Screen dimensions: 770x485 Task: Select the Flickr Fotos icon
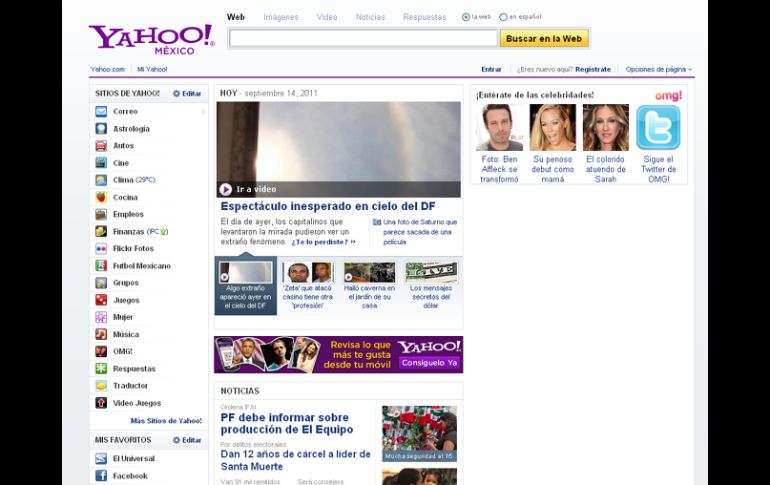coord(101,248)
